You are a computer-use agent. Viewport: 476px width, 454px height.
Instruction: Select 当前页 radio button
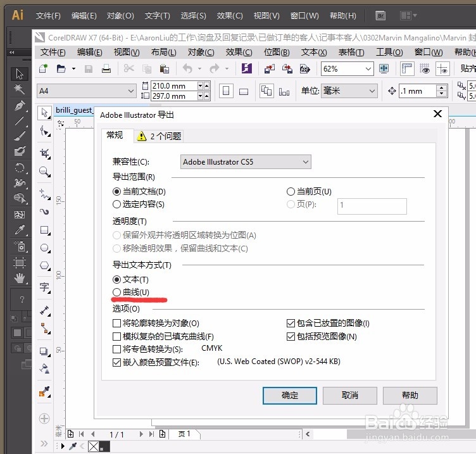pos(291,192)
